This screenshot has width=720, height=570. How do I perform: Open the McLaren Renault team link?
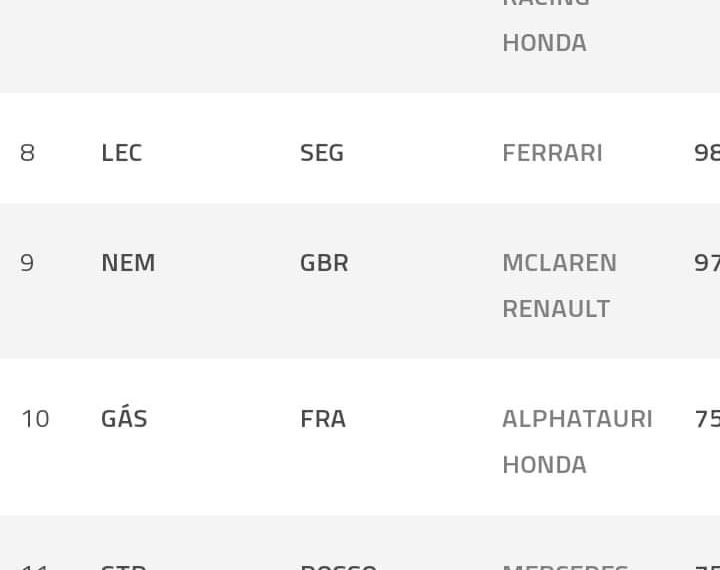click(x=559, y=285)
